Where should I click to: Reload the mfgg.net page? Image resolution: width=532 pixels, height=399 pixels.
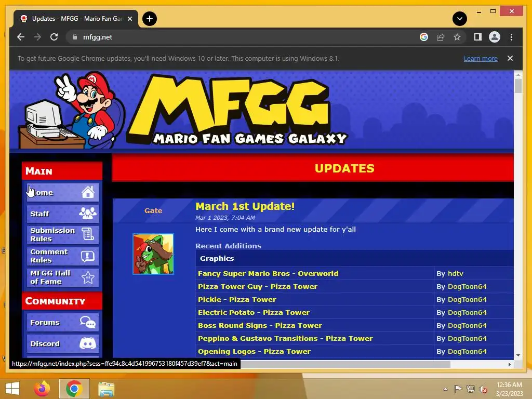(54, 37)
